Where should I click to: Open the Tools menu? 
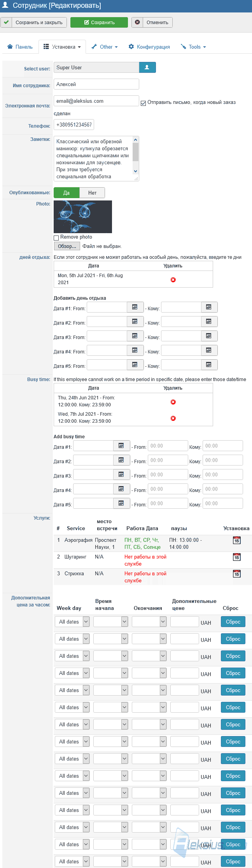(x=193, y=47)
